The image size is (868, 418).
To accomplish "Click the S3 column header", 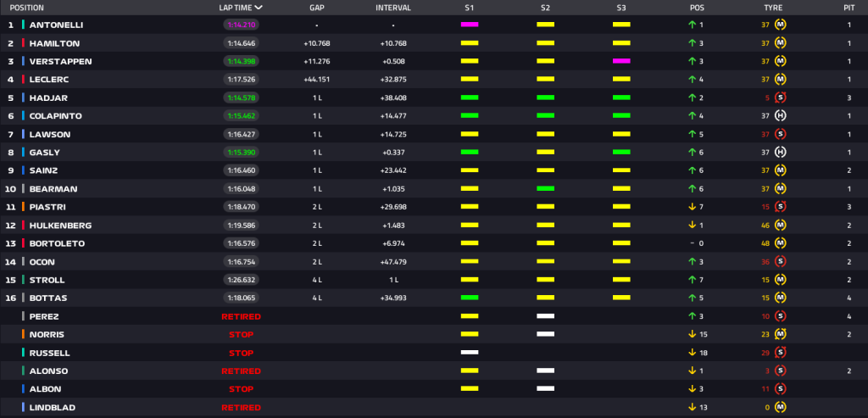I will [x=621, y=8].
